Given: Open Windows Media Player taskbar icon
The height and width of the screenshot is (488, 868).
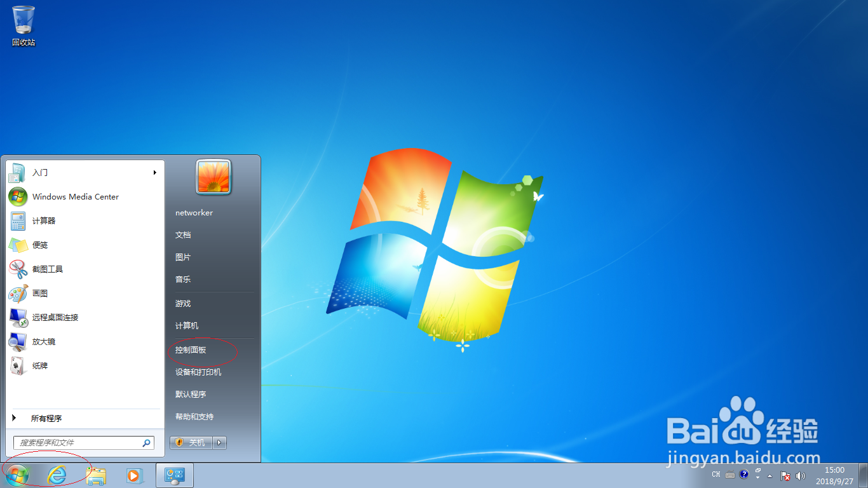Looking at the screenshot, I should [x=134, y=475].
